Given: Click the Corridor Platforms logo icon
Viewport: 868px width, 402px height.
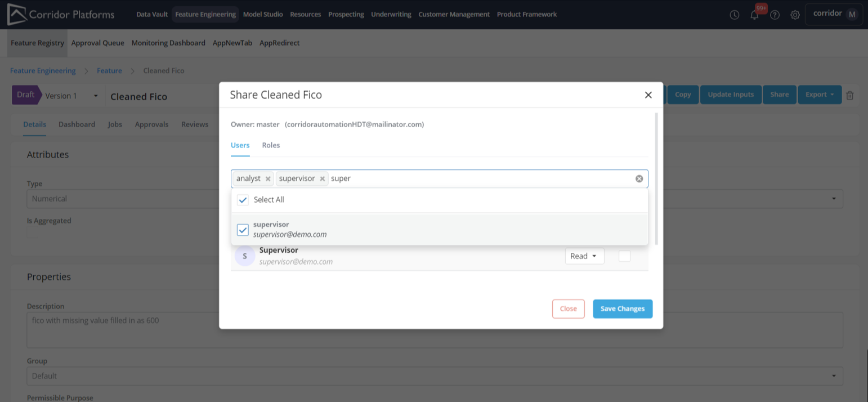Looking at the screenshot, I should pos(17,15).
